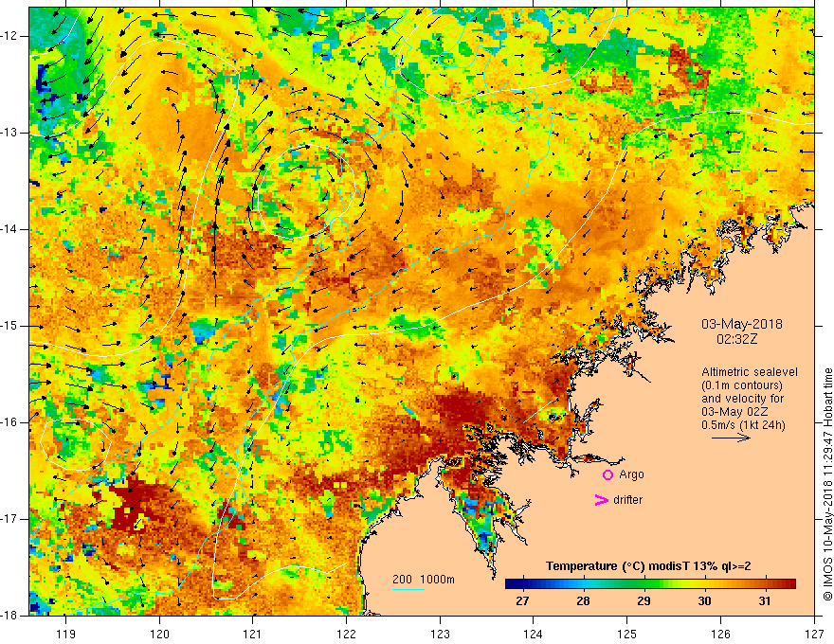Click the 'drifter' legend label
The width and height of the screenshot is (834, 644).
[x=627, y=500]
